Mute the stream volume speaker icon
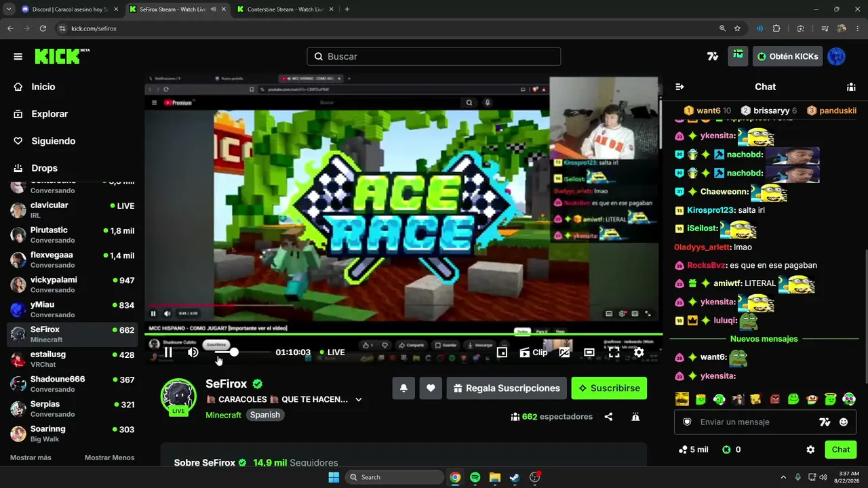Viewport: 868px width, 488px height. (193, 352)
